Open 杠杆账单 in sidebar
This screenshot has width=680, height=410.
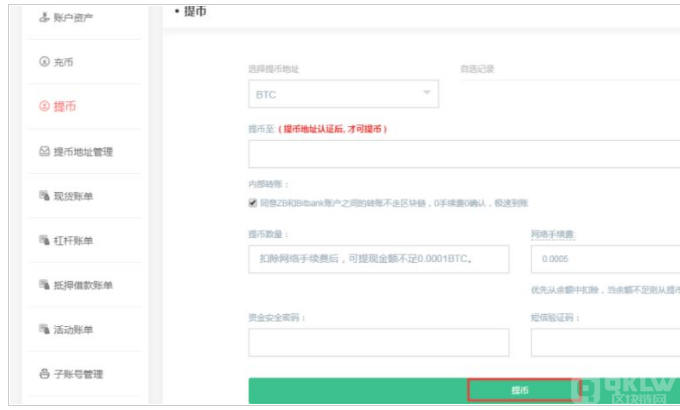73,240
